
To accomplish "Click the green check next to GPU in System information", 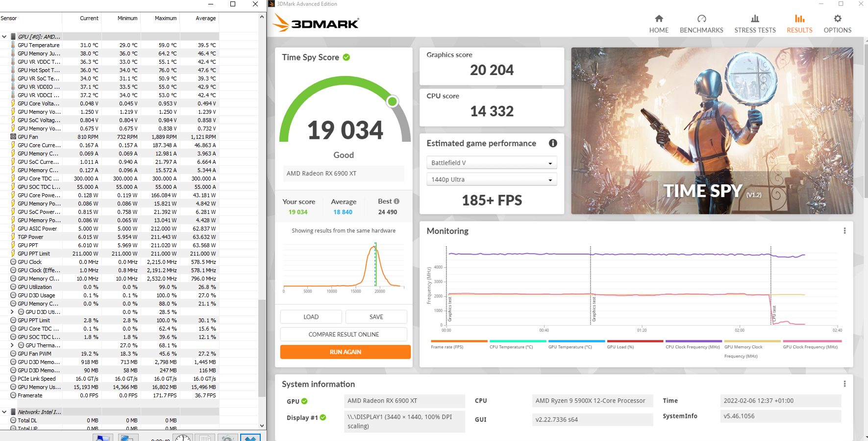I will tap(304, 401).
